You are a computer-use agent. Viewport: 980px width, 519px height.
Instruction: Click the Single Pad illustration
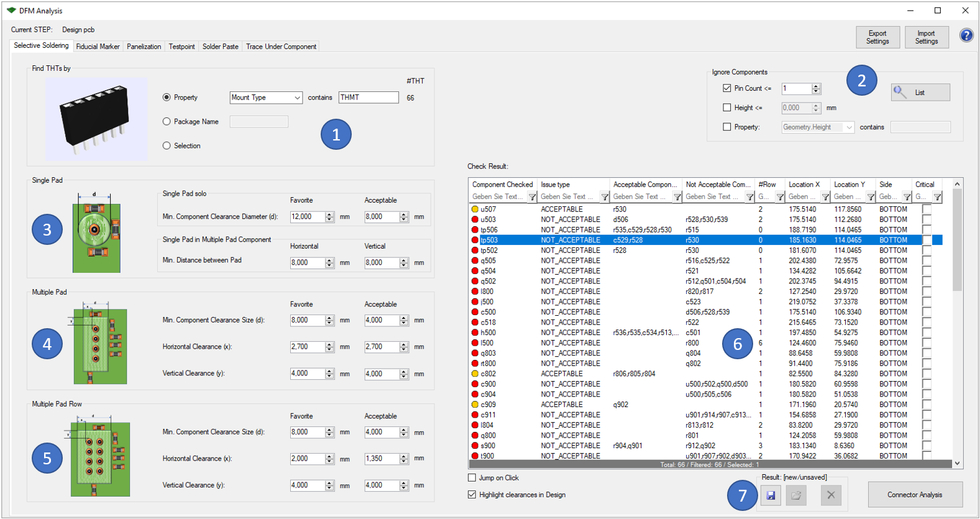click(96, 232)
